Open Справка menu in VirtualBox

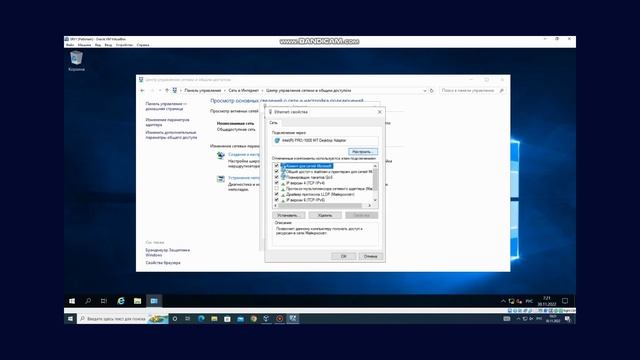[x=143, y=45]
